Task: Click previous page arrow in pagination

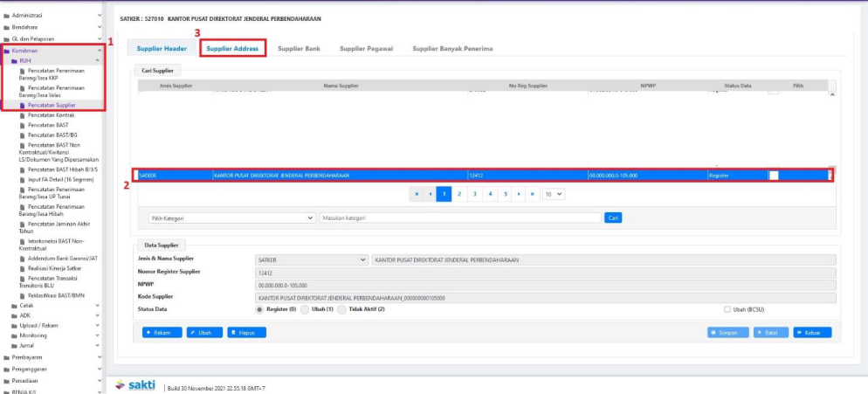Action: click(x=431, y=194)
